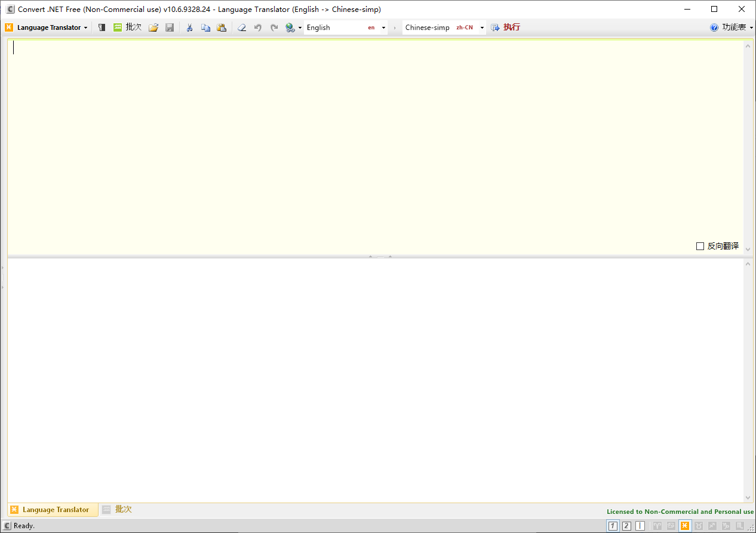Enable the 反向翻译 checkbox
Screen dimensions: 756x533
pos(700,246)
